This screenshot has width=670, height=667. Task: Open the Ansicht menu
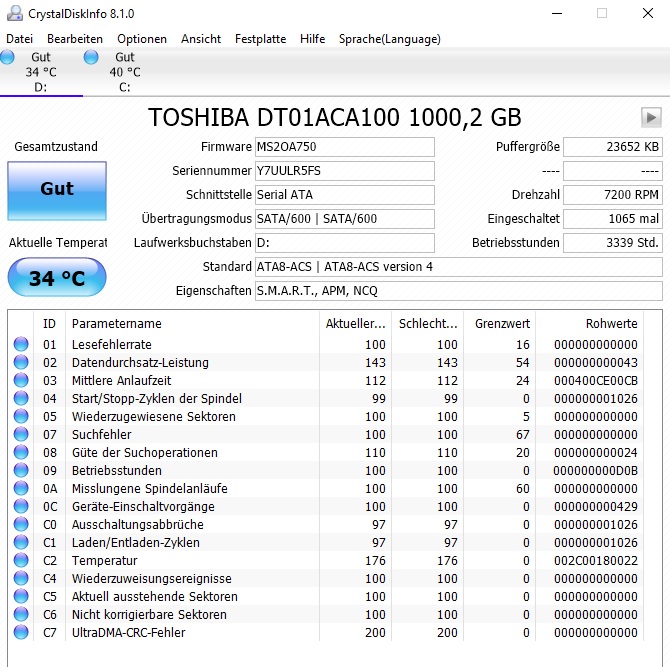(x=201, y=39)
